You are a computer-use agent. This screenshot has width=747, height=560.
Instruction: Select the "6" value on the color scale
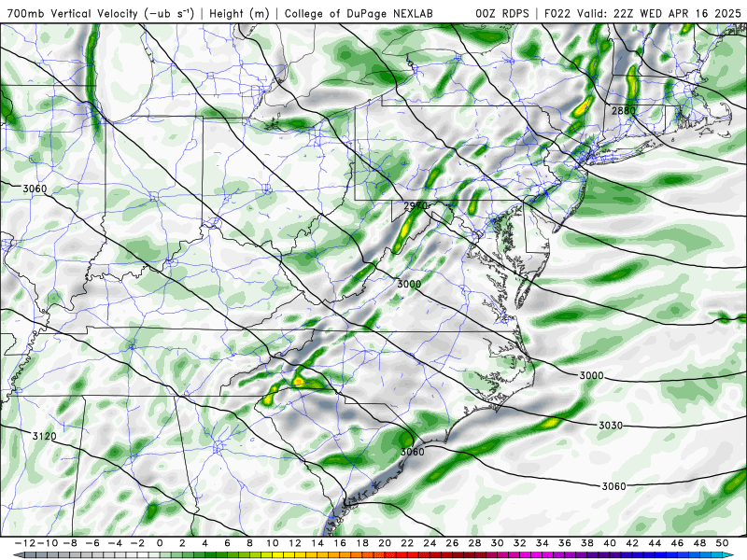(x=227, y=543)
